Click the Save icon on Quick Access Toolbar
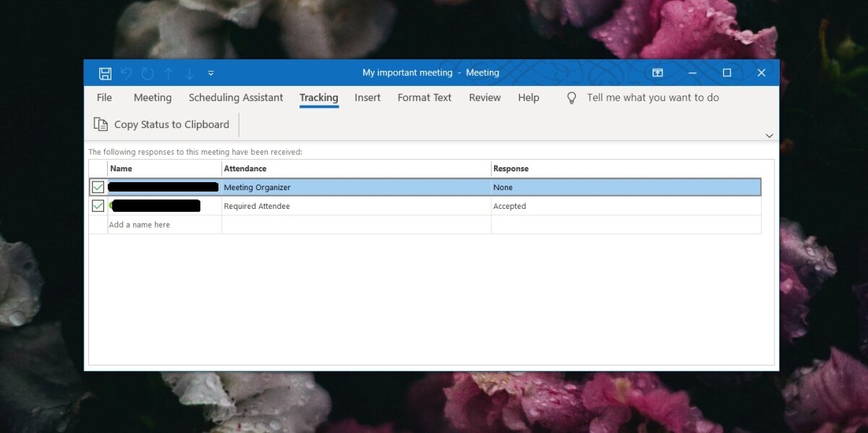 tap(105, 73)
